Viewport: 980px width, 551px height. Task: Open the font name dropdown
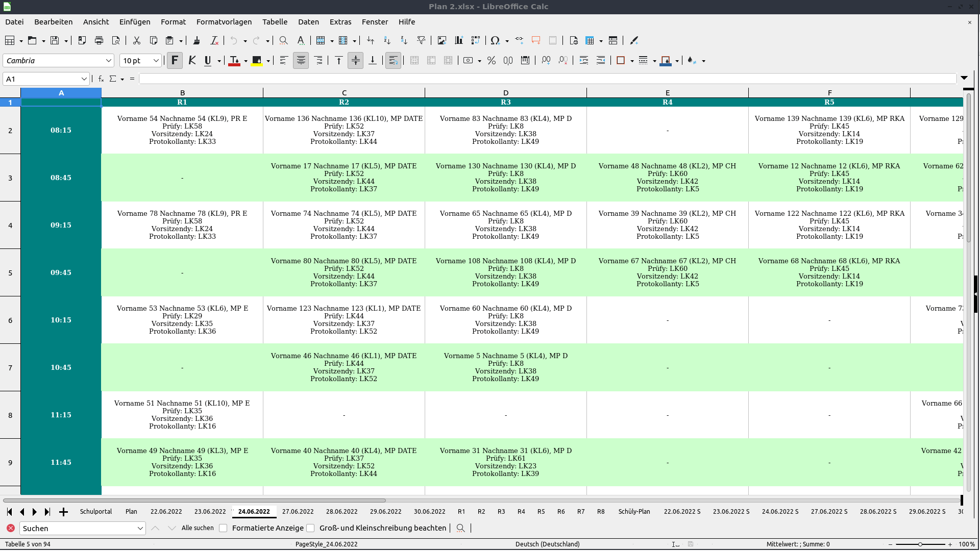click(x=109, y=60)
